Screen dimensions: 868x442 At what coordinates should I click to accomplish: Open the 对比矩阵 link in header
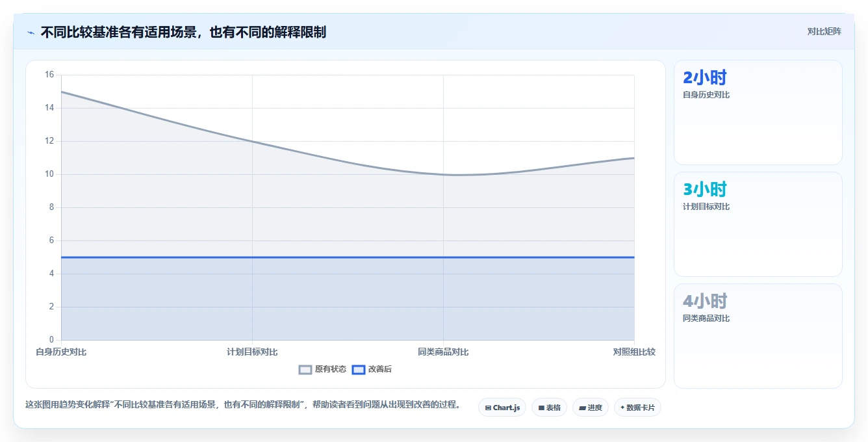(824, 32)
